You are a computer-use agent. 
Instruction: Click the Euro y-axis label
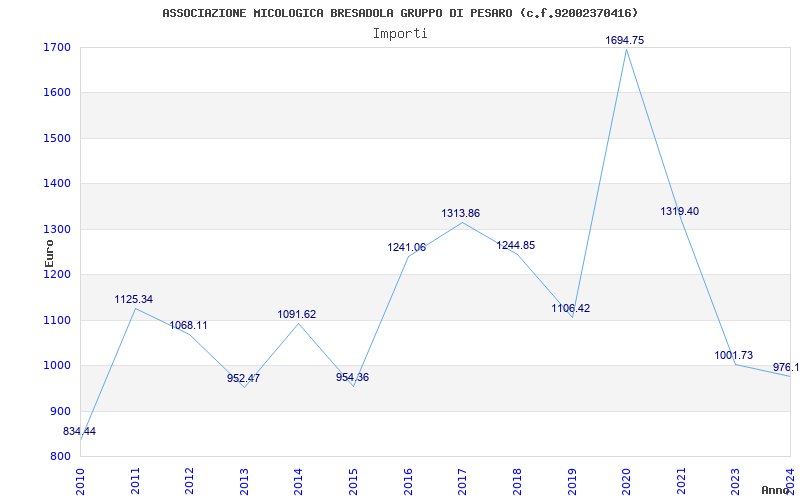pyautogui.click(x=49, y=254)
